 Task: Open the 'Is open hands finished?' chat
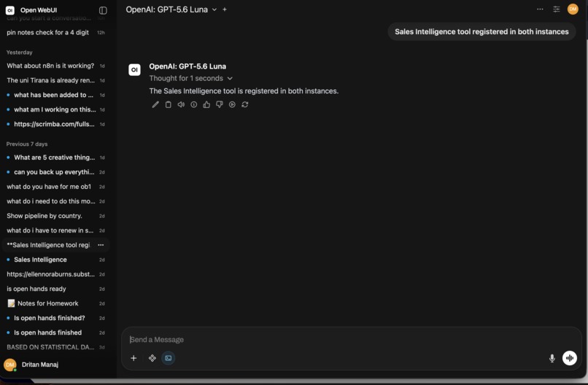click(x=56, y=318)
